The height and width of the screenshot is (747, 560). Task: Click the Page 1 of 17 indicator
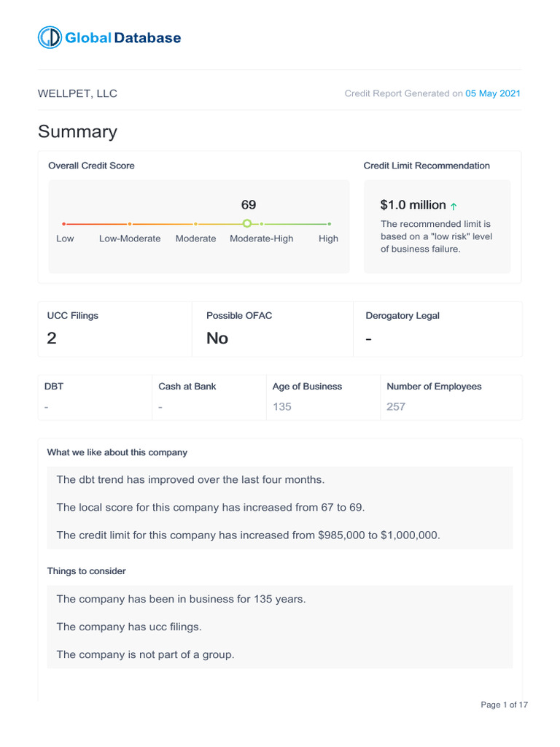tap(504, 705)
